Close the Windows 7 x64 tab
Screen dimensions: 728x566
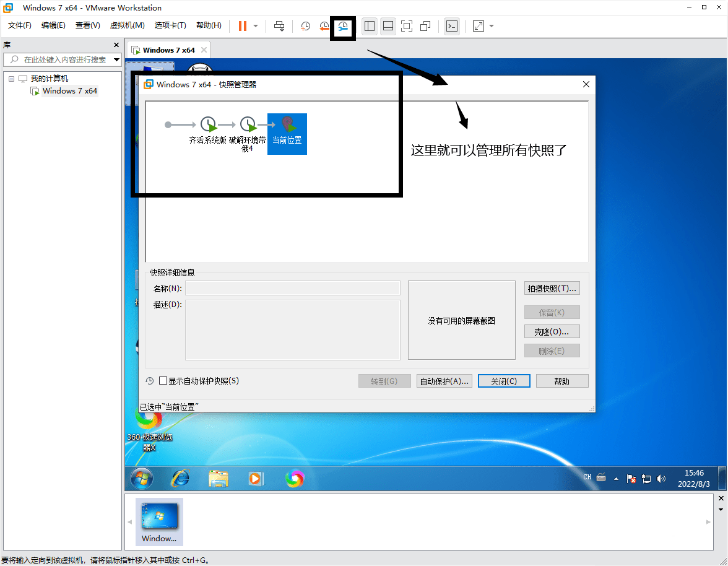pyautogui.click(x=204, y=50)
